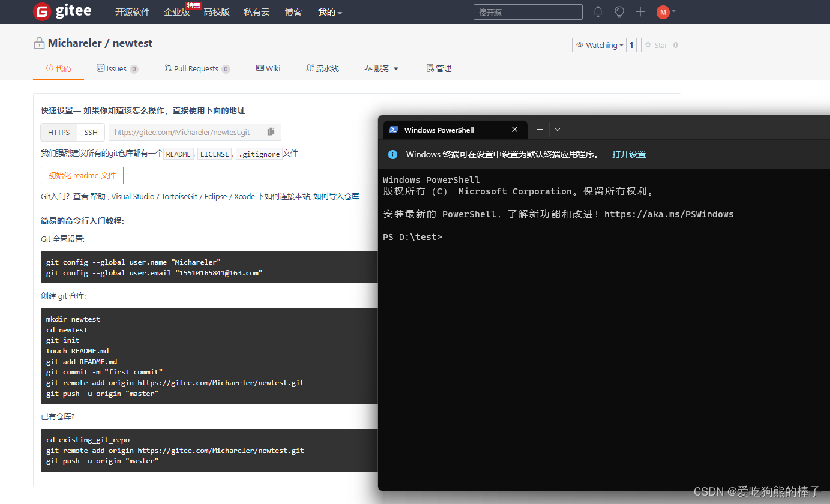Open the Issues tab
This screenshot has height=504, width=830.
point(118,68)
